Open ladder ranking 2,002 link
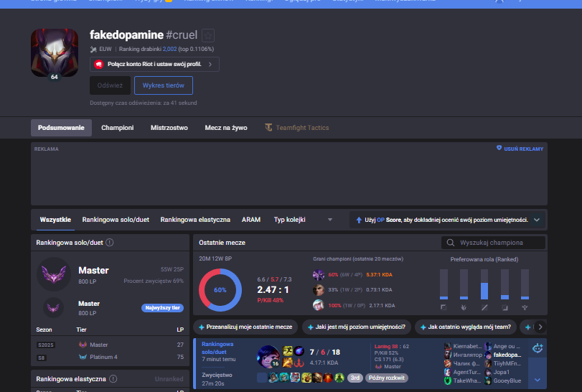The image size is (582, 392). pos(169,49)
